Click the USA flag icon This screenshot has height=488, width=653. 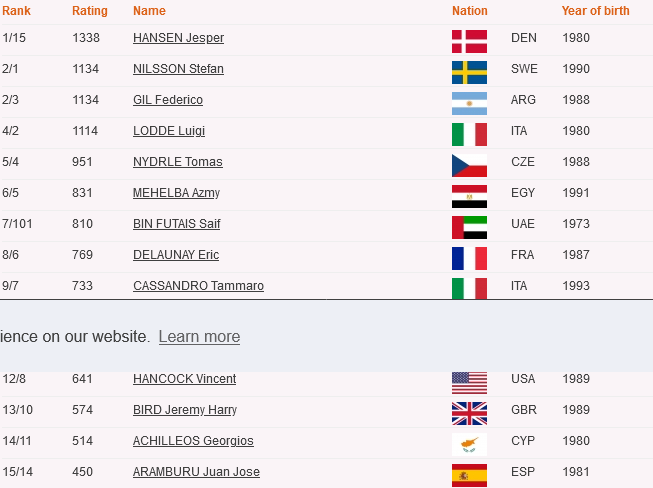[469, 383]
